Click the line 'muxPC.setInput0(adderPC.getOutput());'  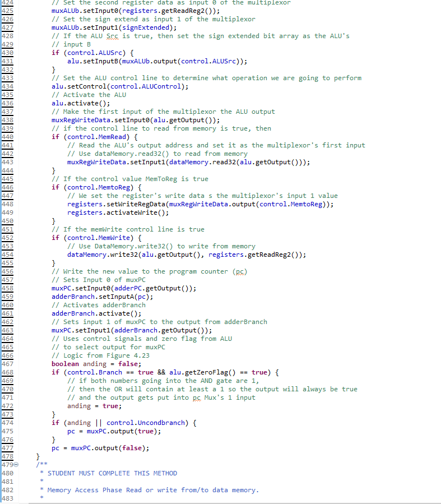click(x=124, y=288)
